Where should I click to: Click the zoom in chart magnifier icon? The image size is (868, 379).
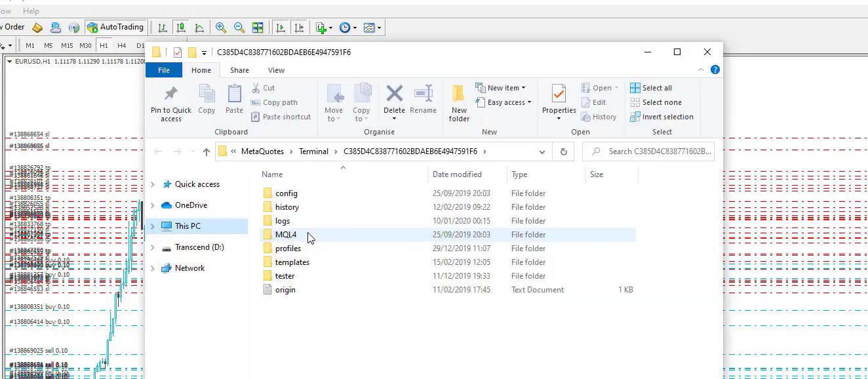click(x=221, y=28)
